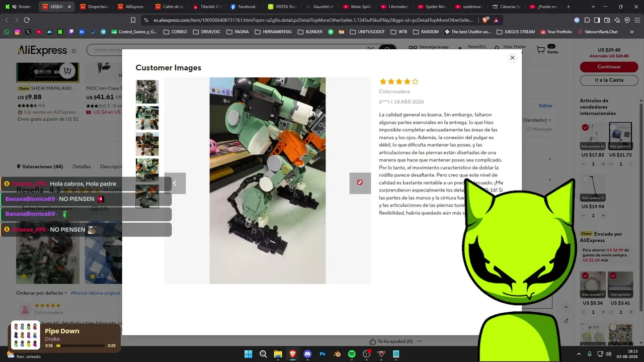Open the Valoraciones (44) tab
The width and height of the screenshot is (644, 362).
[40, 166]
